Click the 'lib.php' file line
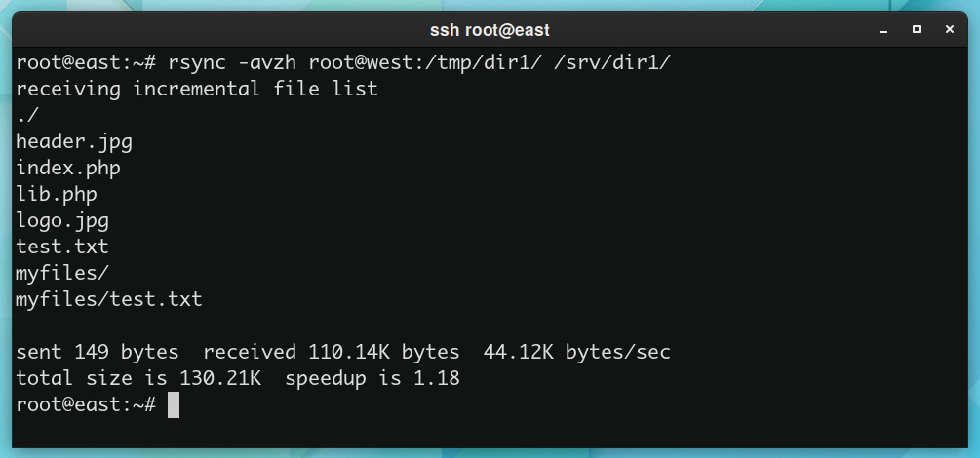 tap(57, 194)
